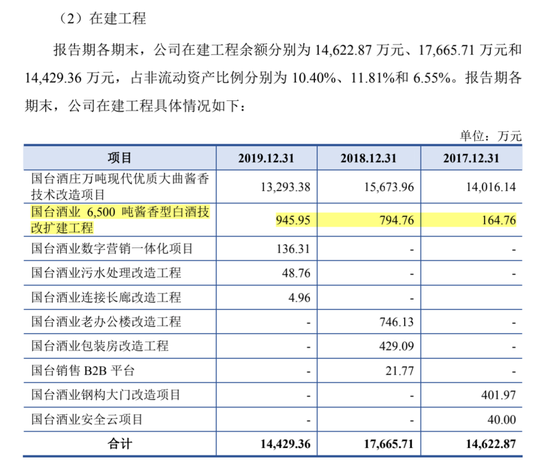Click the 项目 column header

[x=120, y=158]
